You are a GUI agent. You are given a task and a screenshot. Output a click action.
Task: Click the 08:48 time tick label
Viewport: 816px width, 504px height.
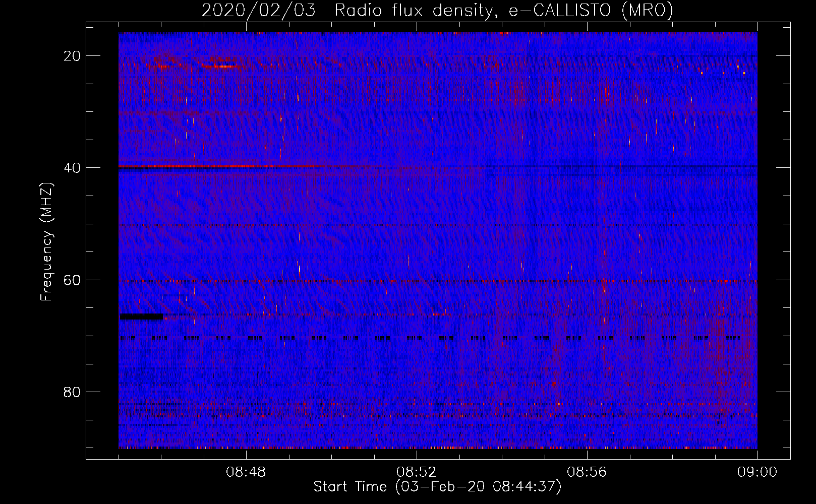click(246, 472)
